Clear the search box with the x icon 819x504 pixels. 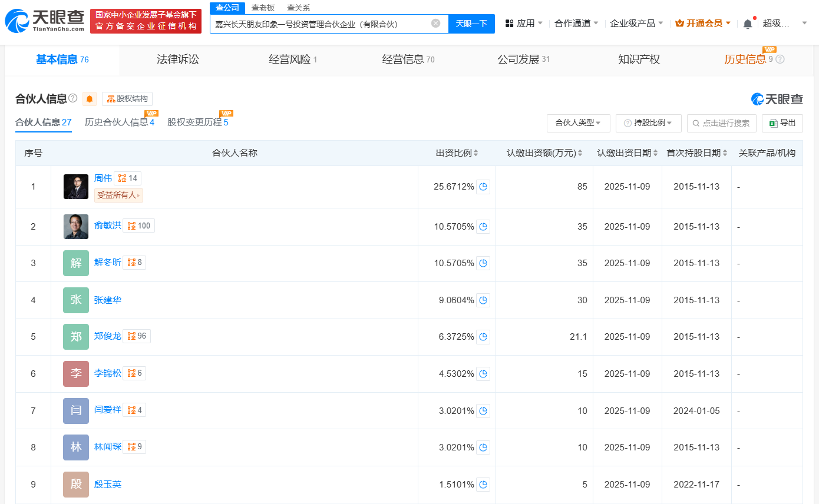pyautogui.click(x=435, y=24)
